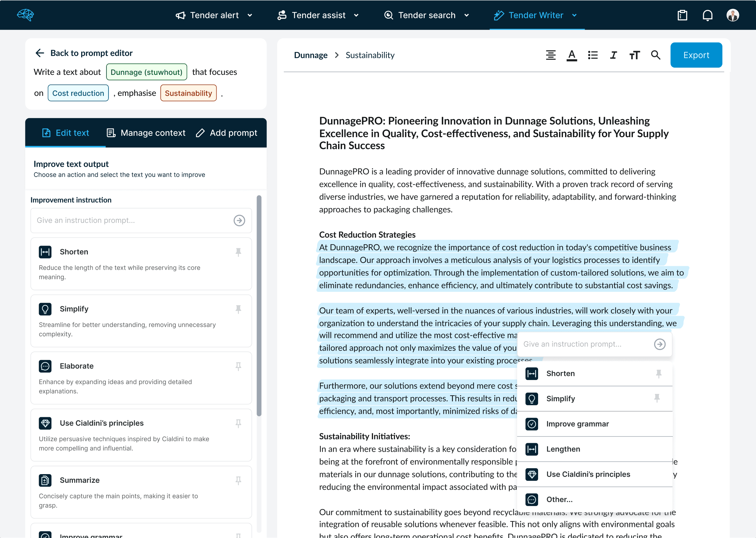Click the back arrow to prompt editor
The image size is (756, 538).
40,53
